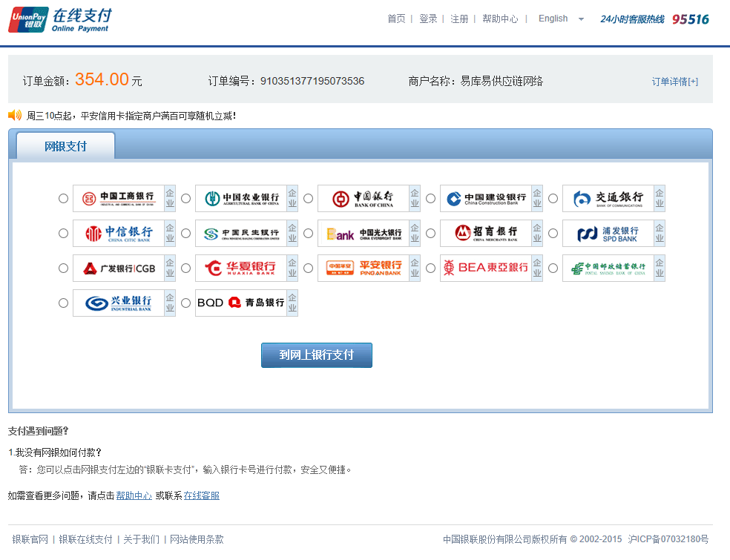Click the China CITIC Bank logo
The height and width of the screenshot is (560, 730).
pos(118,233)
